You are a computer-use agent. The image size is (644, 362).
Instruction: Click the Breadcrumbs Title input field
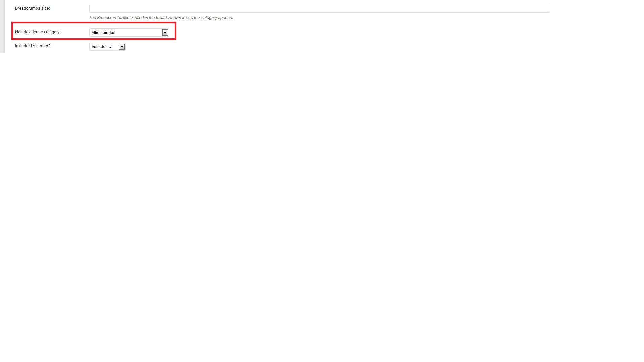pyautogui.click(x=319, y=9)
